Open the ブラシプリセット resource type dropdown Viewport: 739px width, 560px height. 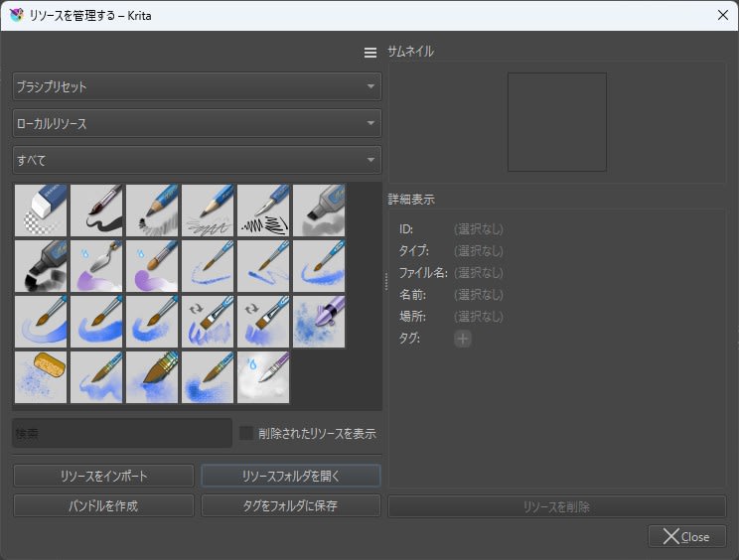[x=197, y=86]
